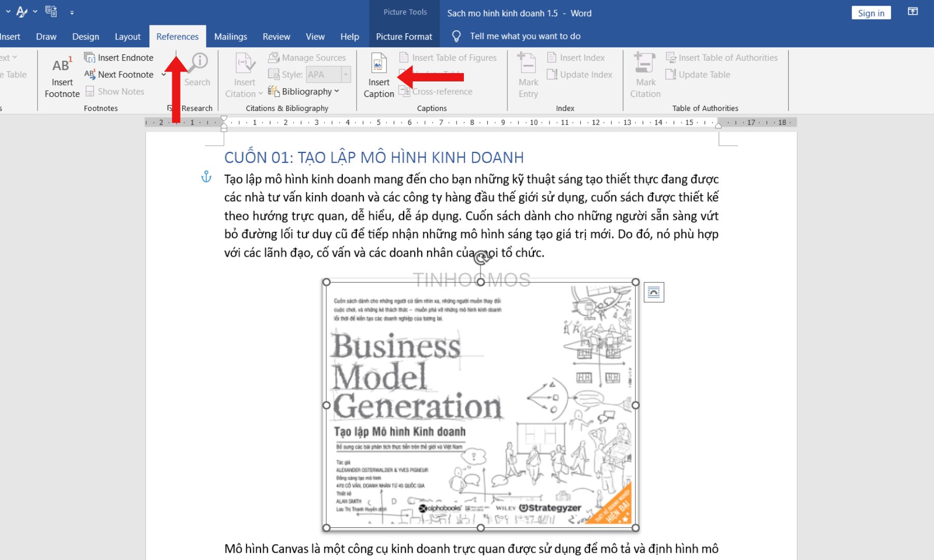Screen dimensions: 934x560
Task: Click the paragraph starting 'Mô hình Canvas'
Action: [471, 549]
